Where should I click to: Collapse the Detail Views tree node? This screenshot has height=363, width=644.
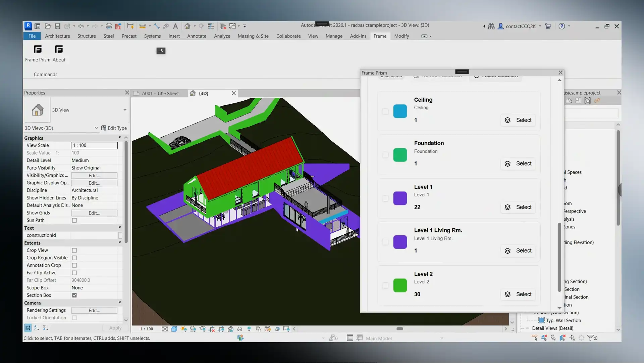pos(527,328)
